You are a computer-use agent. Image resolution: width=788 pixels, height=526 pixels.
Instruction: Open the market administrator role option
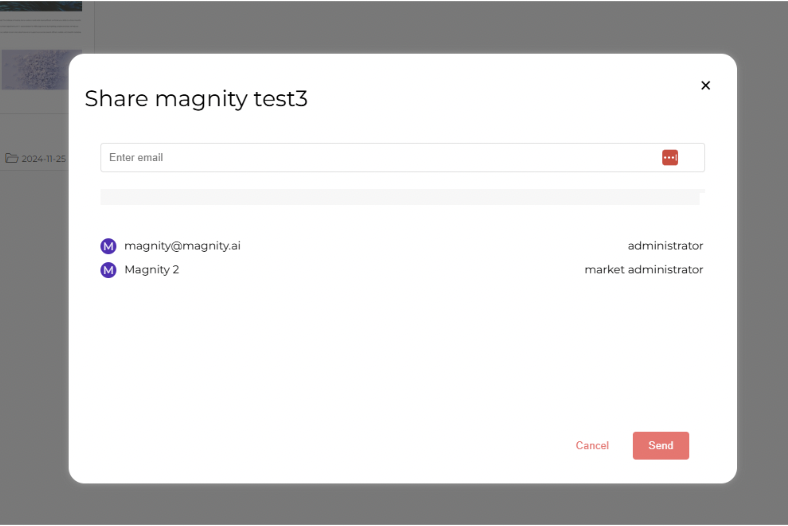point(643,270)
